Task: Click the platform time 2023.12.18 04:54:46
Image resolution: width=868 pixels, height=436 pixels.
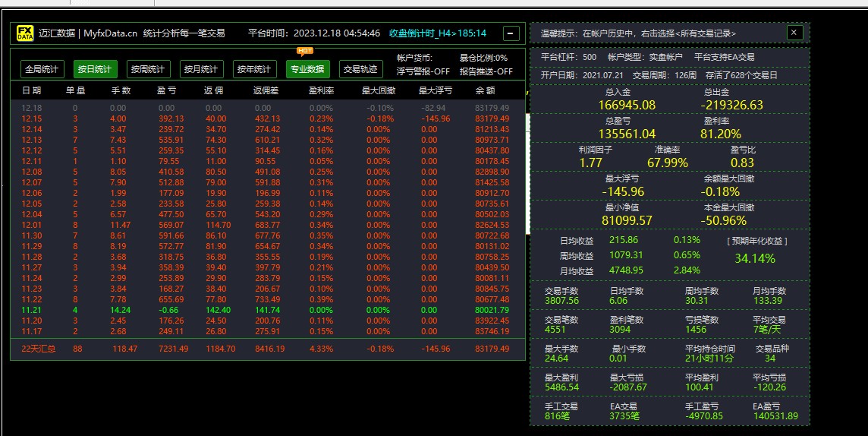Action: (337, 33)
